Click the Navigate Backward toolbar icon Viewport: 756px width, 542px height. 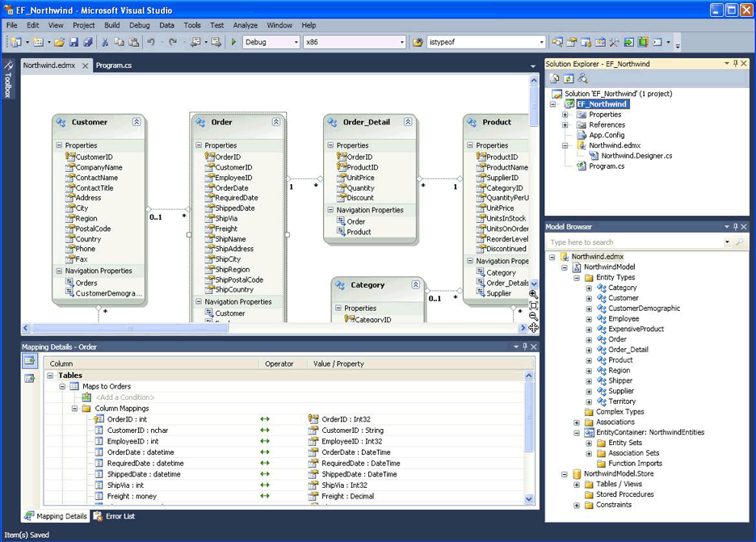(x=195, y=43)
